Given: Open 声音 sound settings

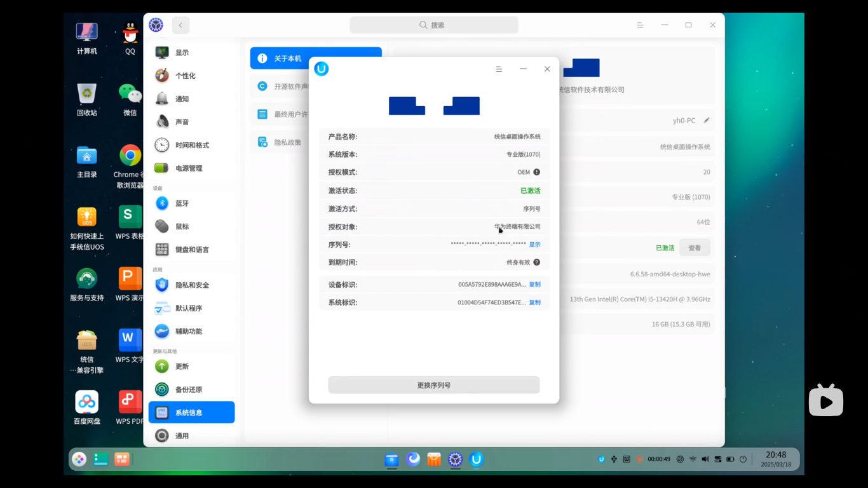Looking at the screenshot, I should click(x=191, y=122).
